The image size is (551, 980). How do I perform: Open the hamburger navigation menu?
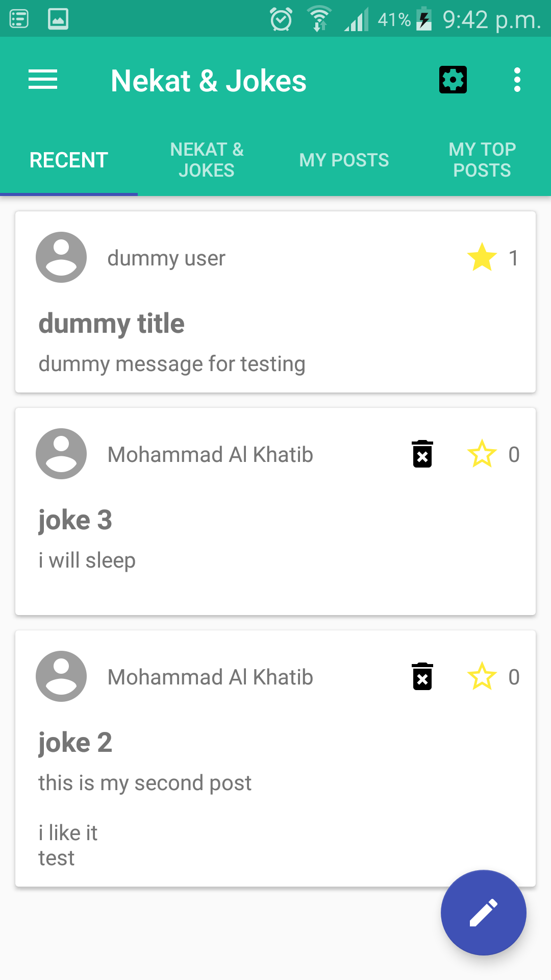[43, 80]
